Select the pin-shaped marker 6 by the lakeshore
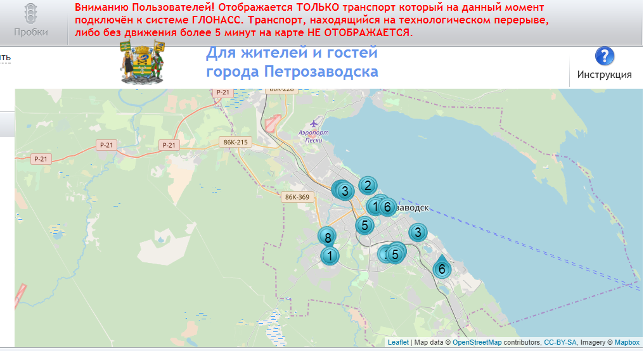 [x=442, y=269]
